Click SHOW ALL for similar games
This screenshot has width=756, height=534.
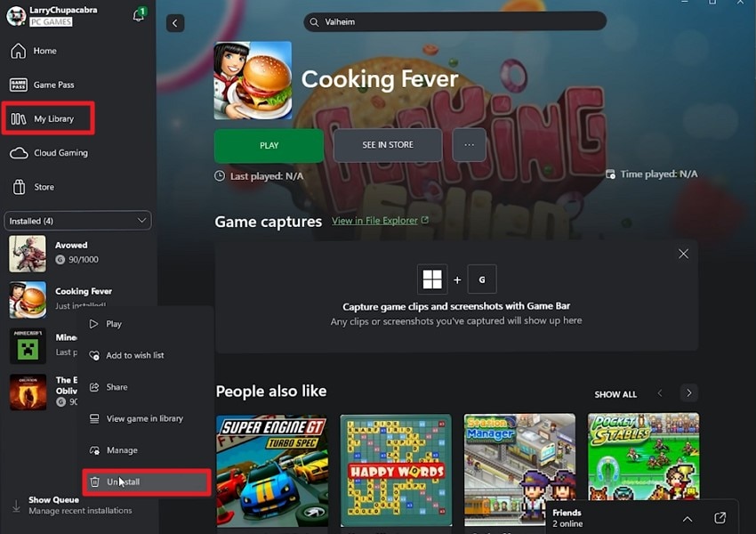615,392
